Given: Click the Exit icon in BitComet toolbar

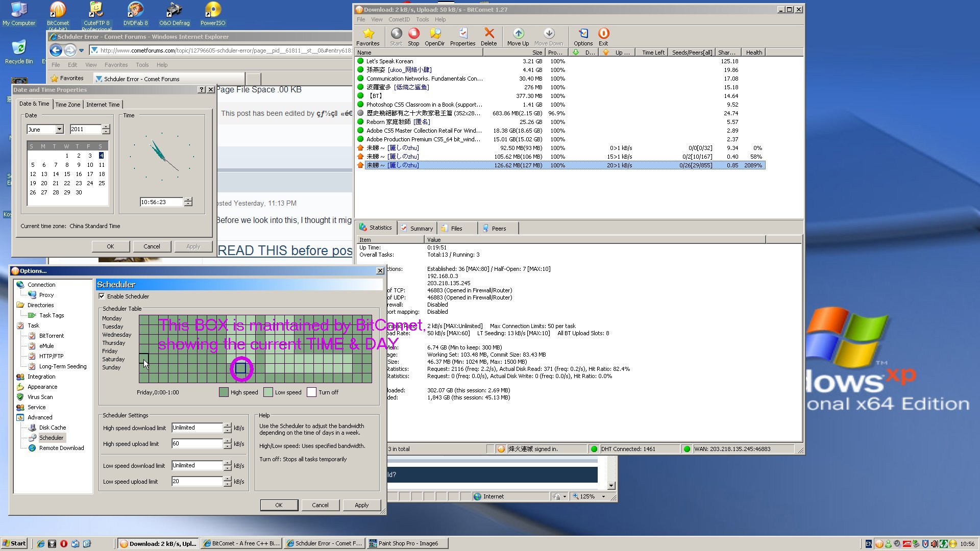Looking at the screenshot, I should click(603, 34).
